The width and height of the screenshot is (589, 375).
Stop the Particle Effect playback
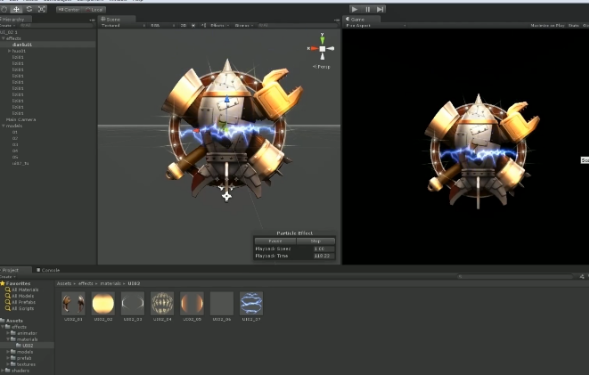(316, 241)
